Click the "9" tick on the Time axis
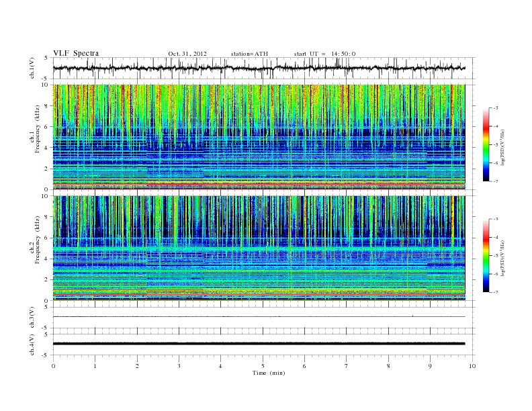 click(430, 366)
